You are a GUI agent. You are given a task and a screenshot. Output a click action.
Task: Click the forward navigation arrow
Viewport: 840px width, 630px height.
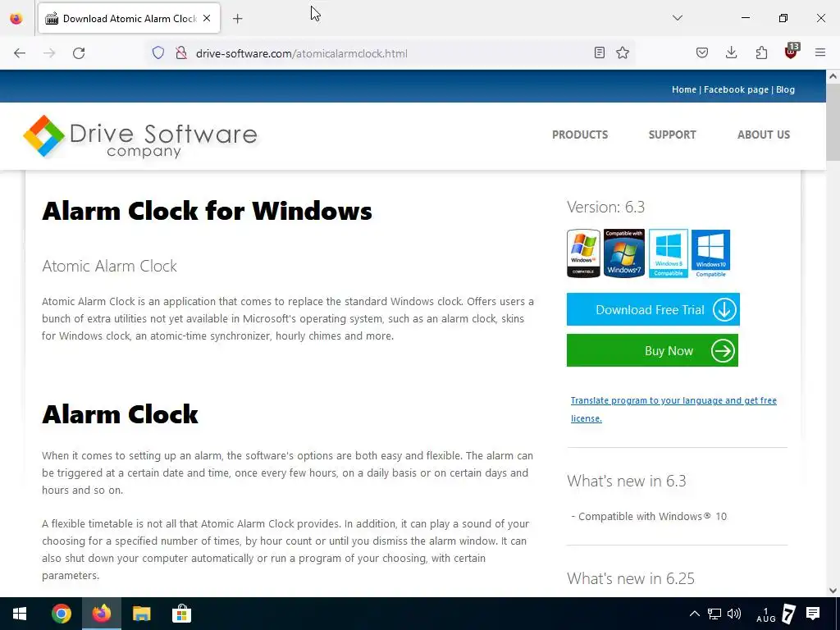coord(49,53)
